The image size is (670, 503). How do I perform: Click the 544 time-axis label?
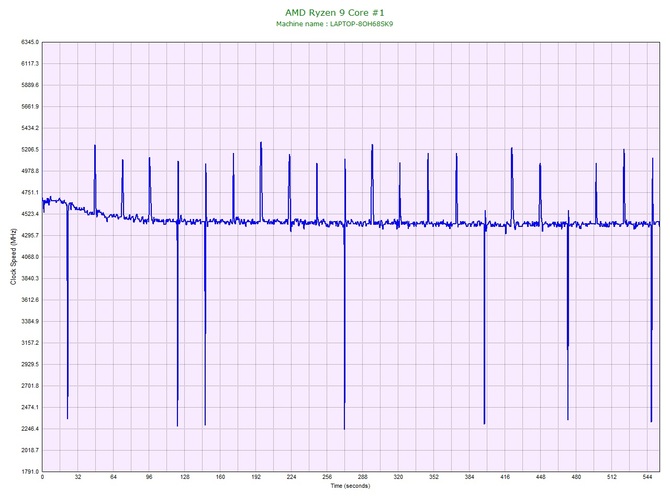(x=647, y=477)
